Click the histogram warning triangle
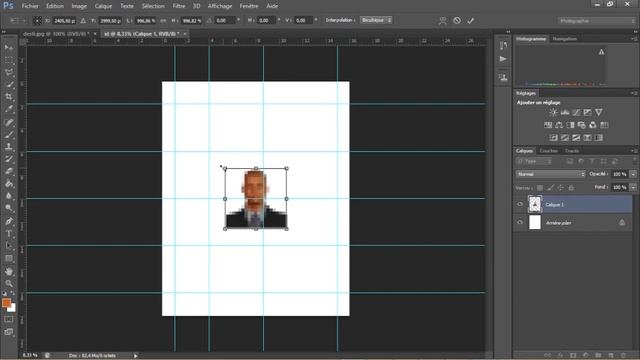The height and width of the screenshot is (360, 640). coord(601,52)
